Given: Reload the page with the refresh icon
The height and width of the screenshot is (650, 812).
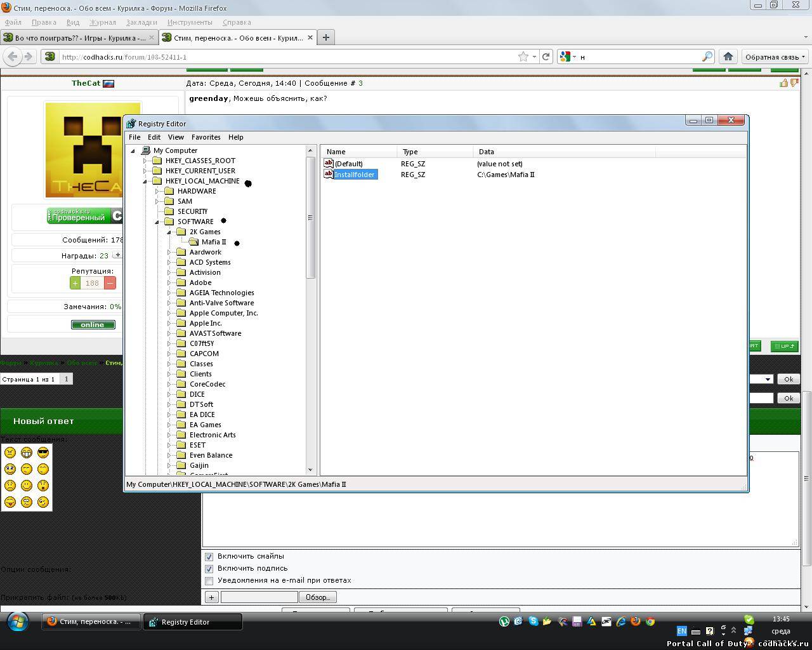Looking at the screenshot, I should tap(546, 56).
